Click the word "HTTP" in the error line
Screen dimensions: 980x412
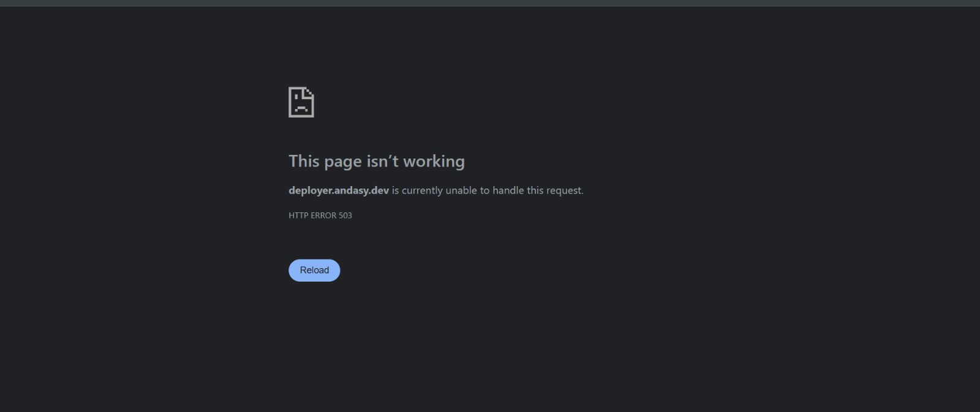point(298,215)
